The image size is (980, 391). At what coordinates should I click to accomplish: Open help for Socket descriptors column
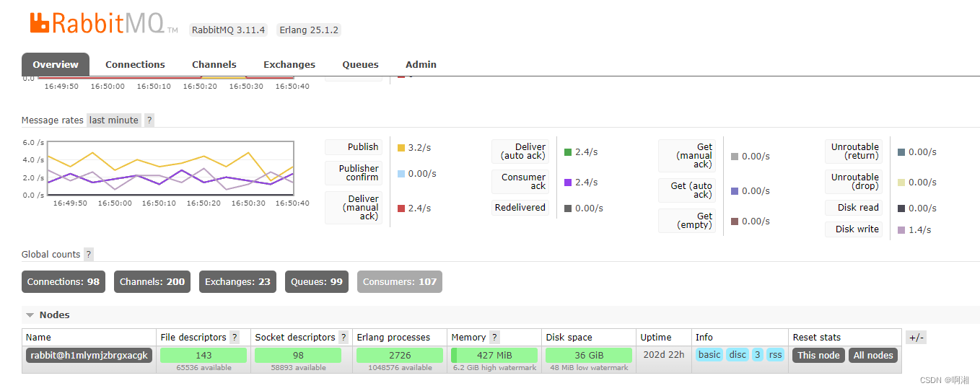coord(344,337)
